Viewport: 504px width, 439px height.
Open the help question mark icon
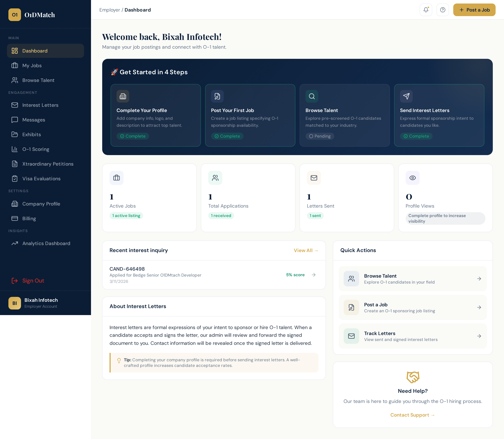pos(443,10)
